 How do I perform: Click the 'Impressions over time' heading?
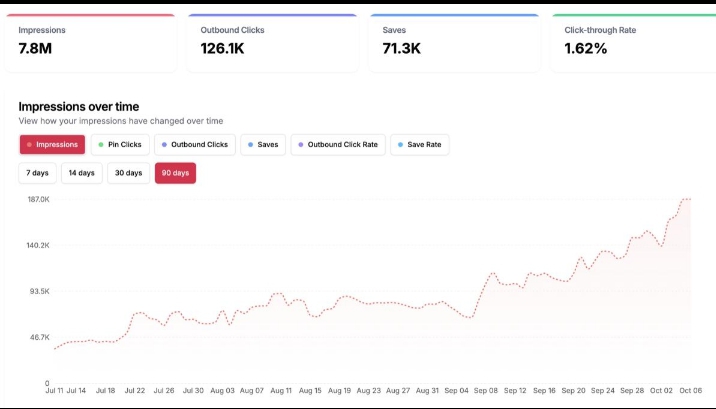(79, 107)
